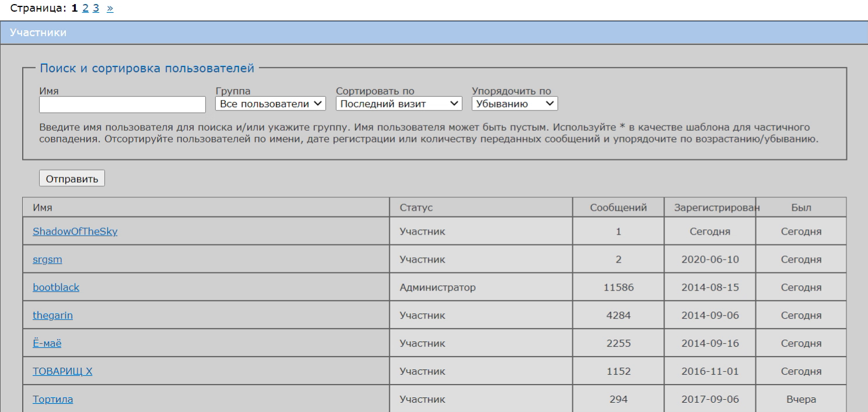
Task: Click registration date 2020-06-10
Action: 710,260
